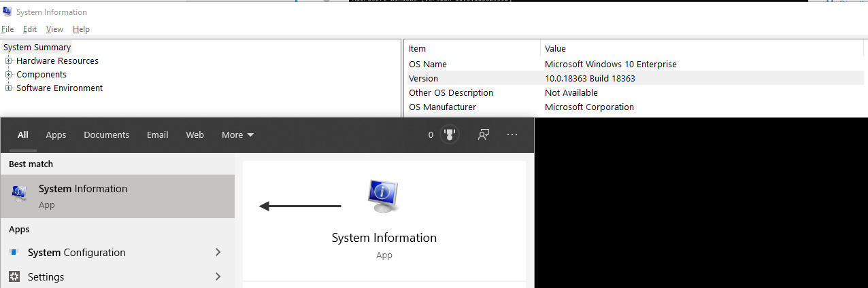Click the System Configuration app icon
868x288 pixels.
(x=13, y=253)
